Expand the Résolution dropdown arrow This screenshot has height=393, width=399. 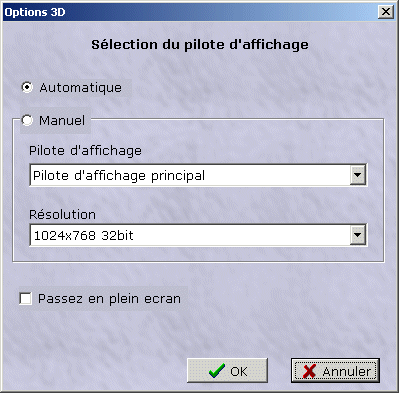[358, 235]
